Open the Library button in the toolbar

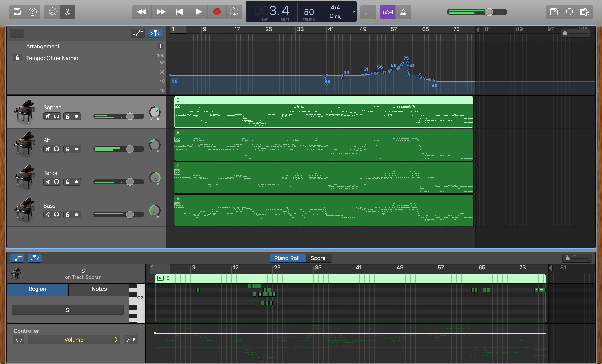17,12
